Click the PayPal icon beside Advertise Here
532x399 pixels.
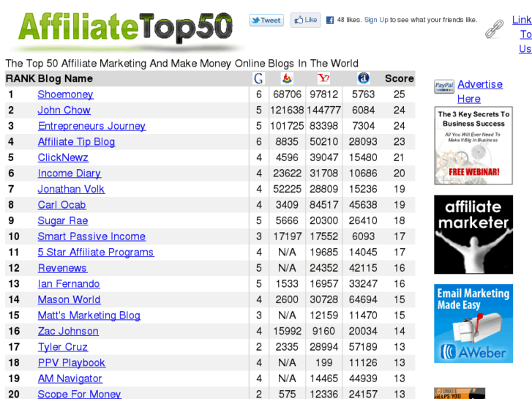pyautogui.click(x=444, y=86)
